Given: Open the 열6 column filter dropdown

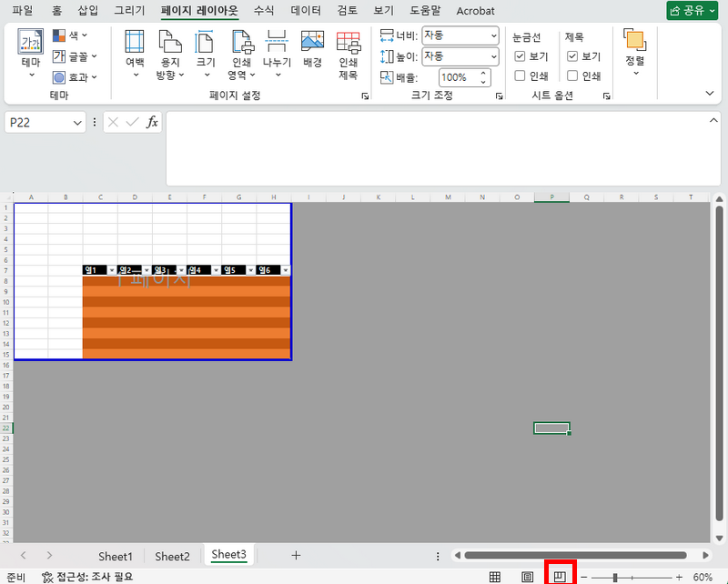Looking at the screenshot, I should (x=286, y=270).
